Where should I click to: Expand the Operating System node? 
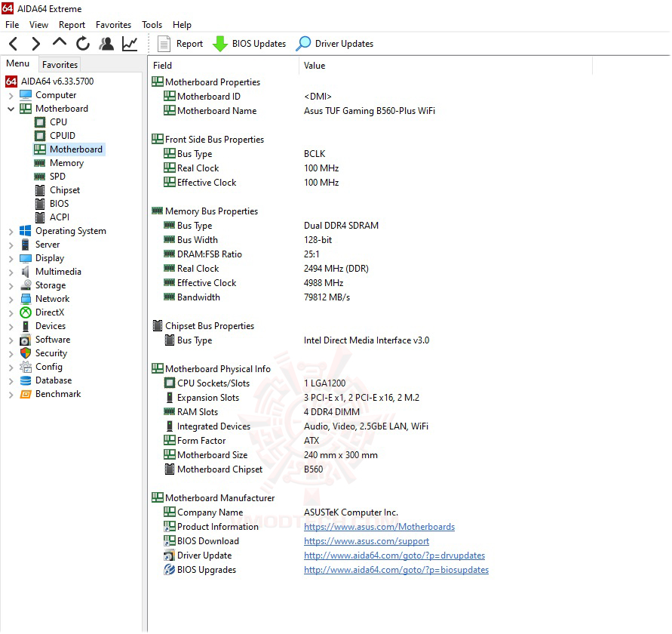point(11,232)
